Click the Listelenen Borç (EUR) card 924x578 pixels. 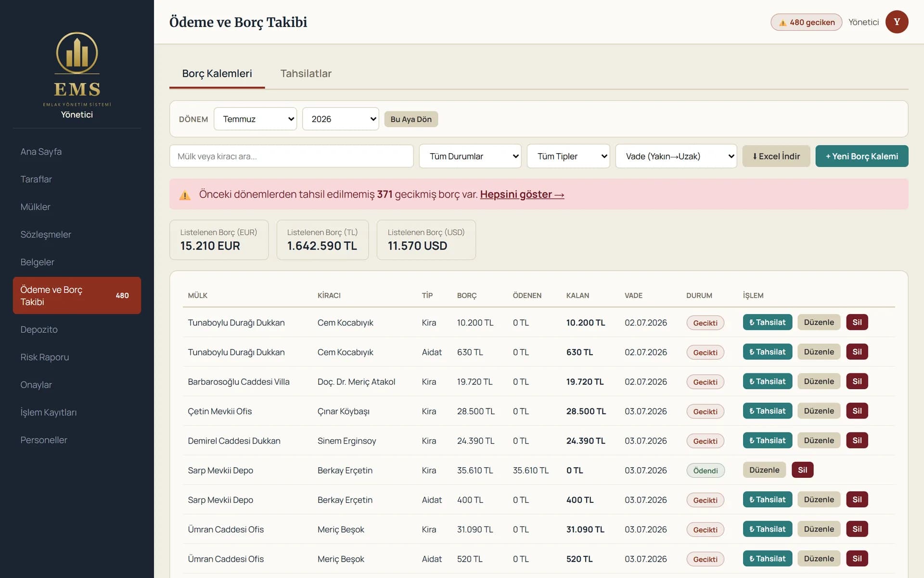[x=219, y=240]
